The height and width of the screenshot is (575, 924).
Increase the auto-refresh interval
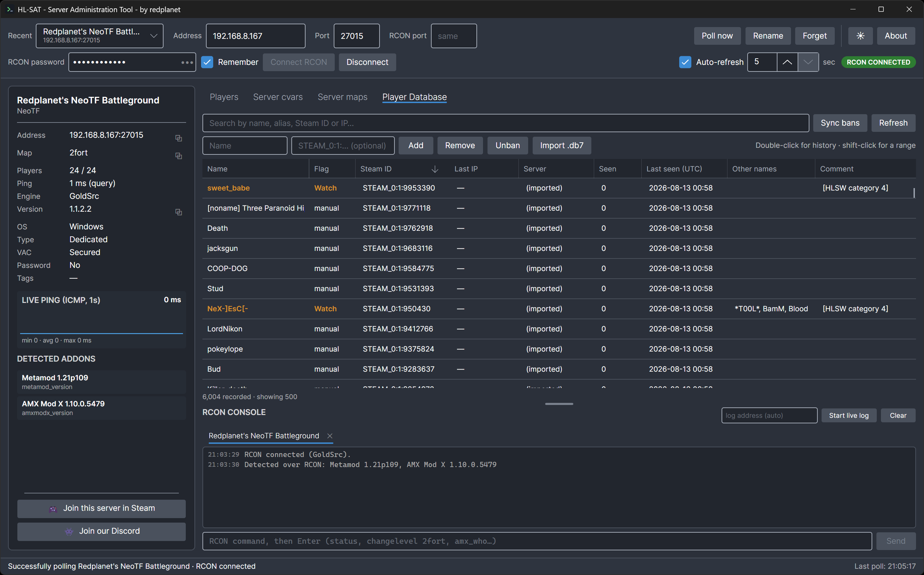(x=787, y=62)
